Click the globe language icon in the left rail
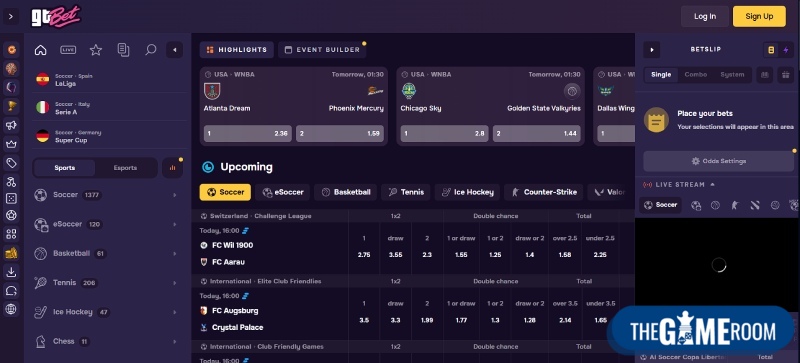This screenshot has height=363, width=800. click(x=11, y=309)
